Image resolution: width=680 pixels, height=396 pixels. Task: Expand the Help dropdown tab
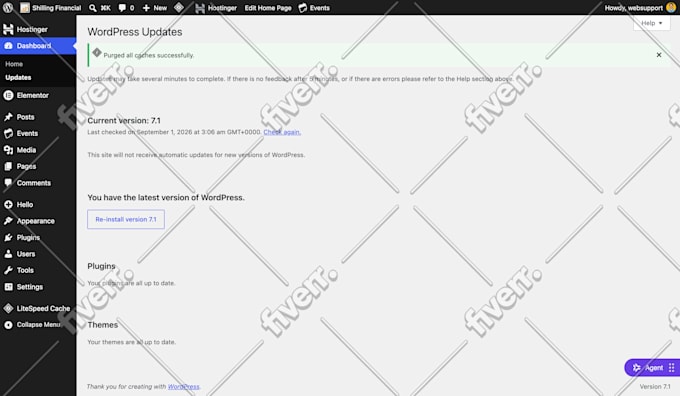(651, 23)
